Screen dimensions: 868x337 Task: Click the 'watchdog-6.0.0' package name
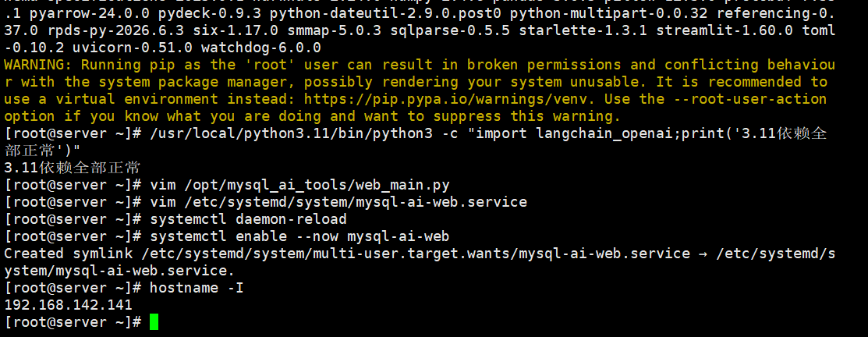pos(260,48)
